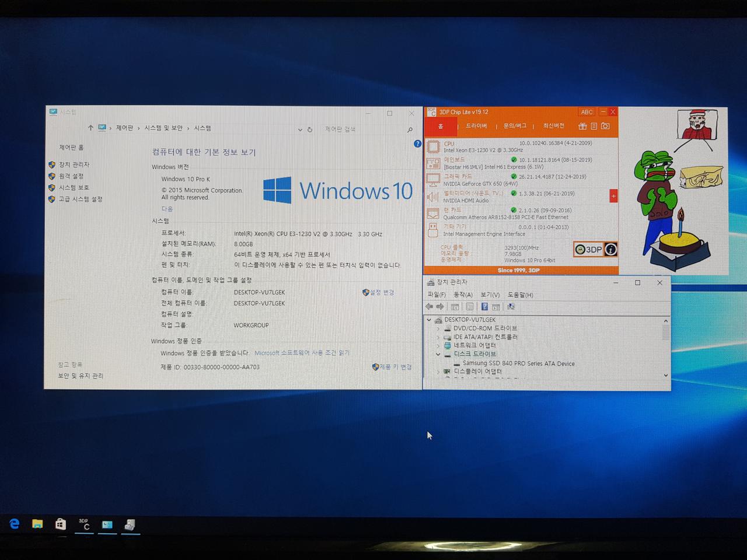
Task: Toggle language with the ABC button
Action: 586,112
